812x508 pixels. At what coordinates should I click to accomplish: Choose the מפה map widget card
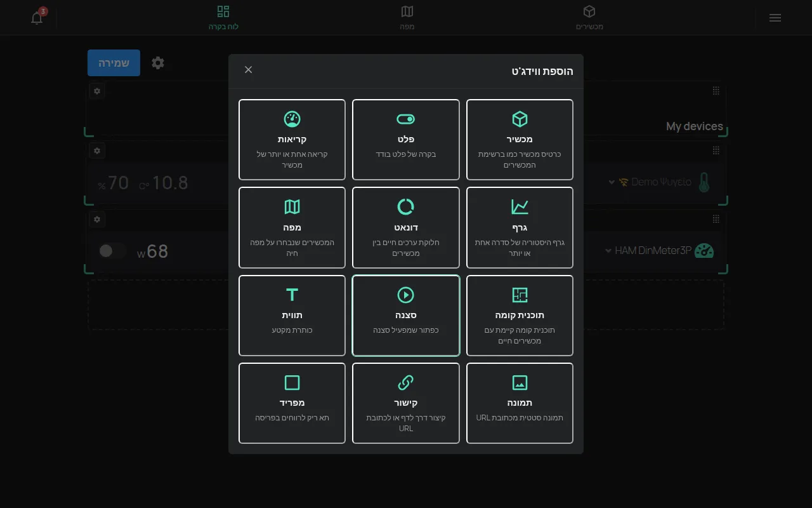point(292,227)
